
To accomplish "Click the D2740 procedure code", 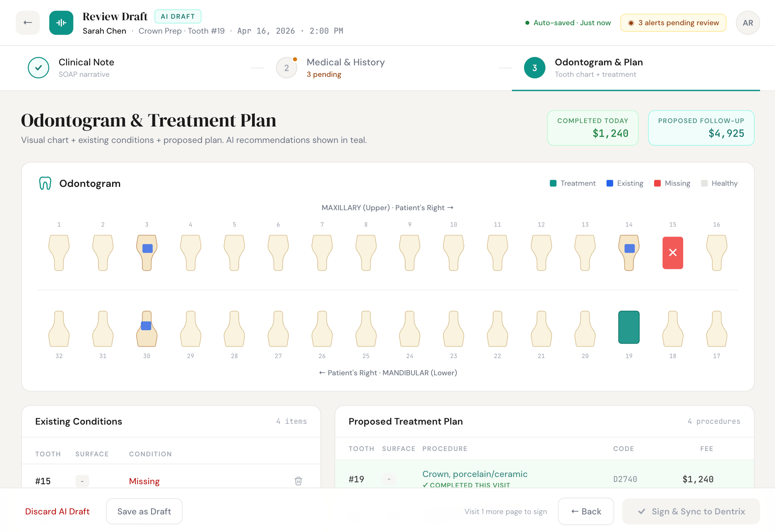I will pos(625,479).
